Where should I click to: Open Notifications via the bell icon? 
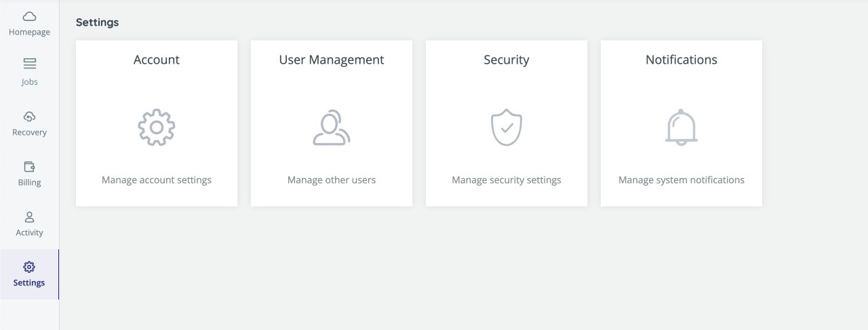[x=682, y=127]
